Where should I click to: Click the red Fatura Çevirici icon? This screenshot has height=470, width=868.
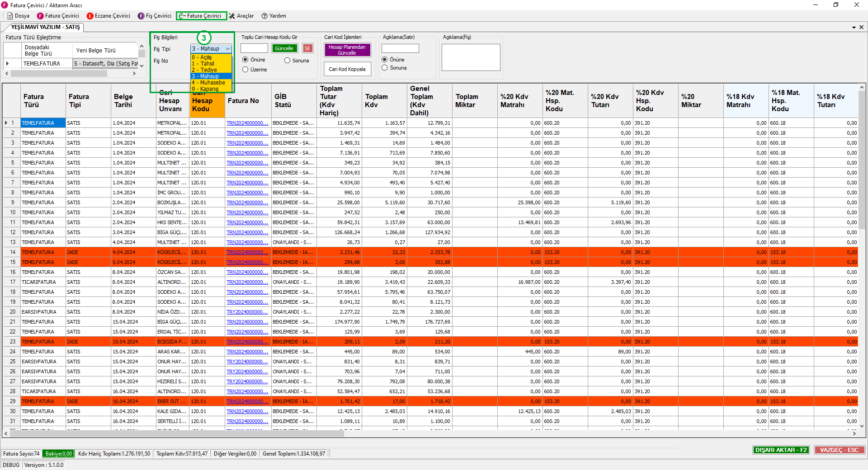click(40, 16)
